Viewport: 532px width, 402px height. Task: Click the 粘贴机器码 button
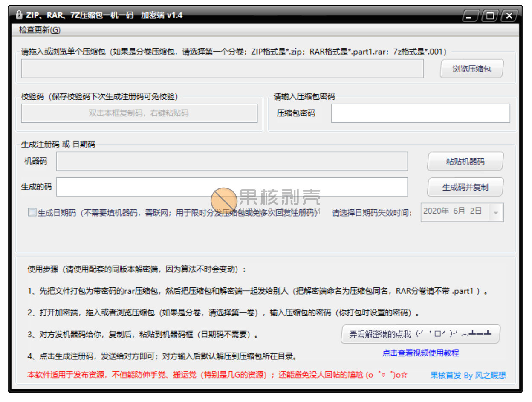(x=465, y=162)
